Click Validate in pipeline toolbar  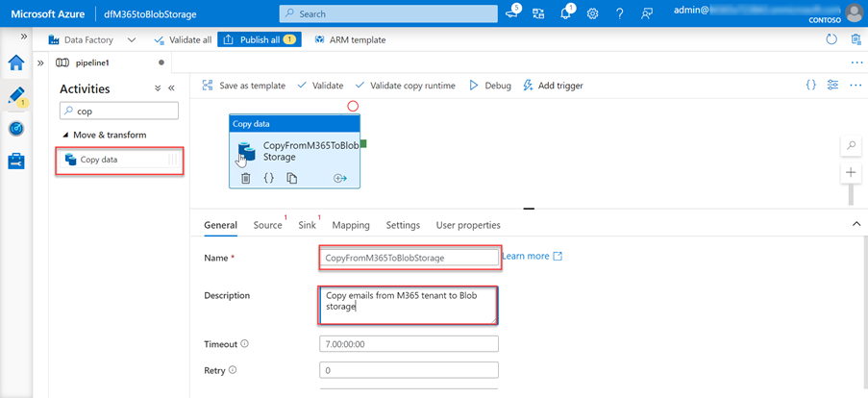coord(320,86)
